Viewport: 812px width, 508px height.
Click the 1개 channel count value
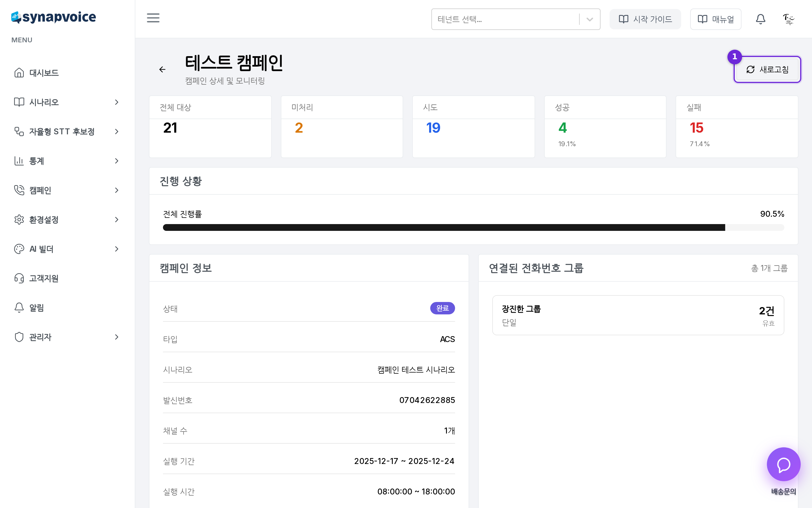tap(449, 431)
